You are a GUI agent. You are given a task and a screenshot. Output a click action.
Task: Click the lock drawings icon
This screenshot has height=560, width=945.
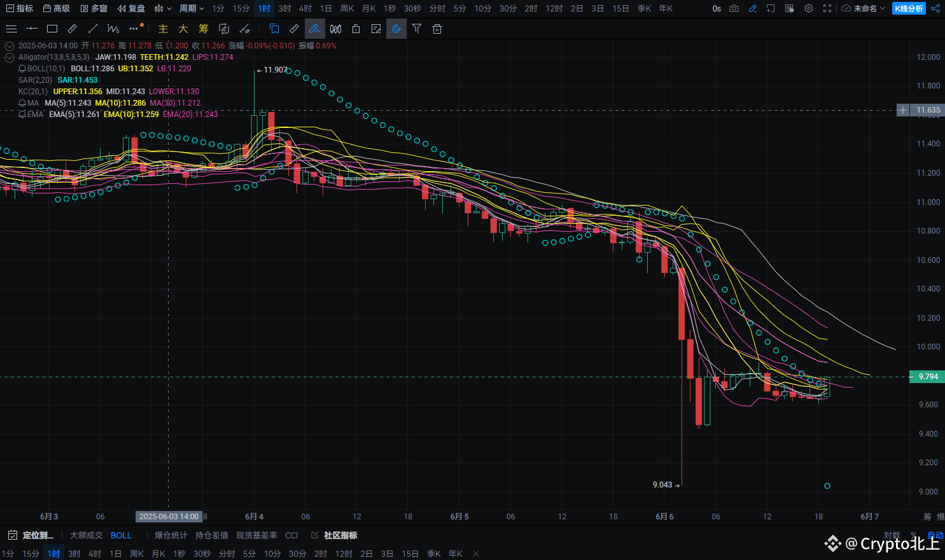[x=356, y=29]
